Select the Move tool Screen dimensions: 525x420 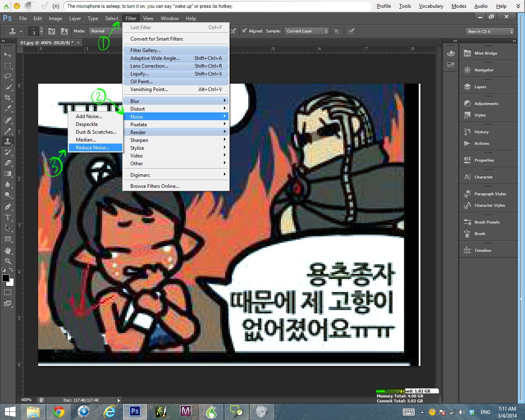pyautogui.click(x=8, y=55)
